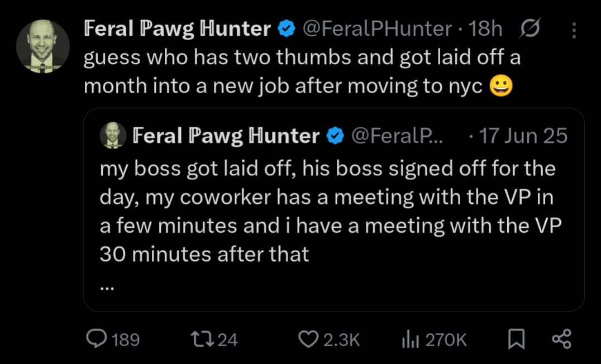Open the @FeralPHunter handle link
Screen dimensions: 601x364
coord(377,29)
